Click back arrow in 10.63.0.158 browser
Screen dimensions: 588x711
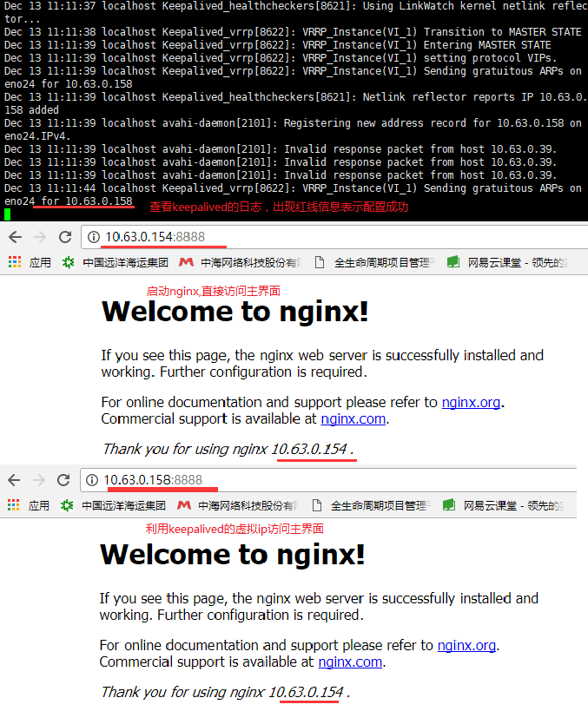coord(14,480)
